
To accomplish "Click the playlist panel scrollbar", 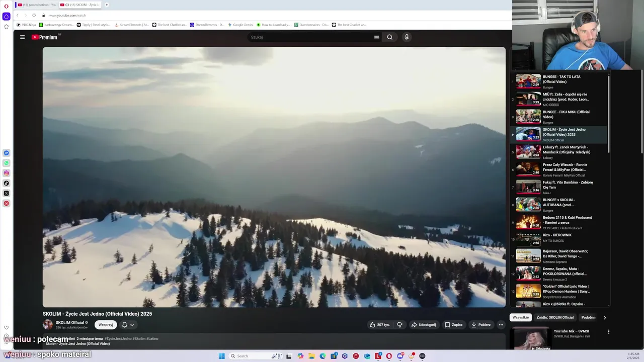I will pos(609,113).
